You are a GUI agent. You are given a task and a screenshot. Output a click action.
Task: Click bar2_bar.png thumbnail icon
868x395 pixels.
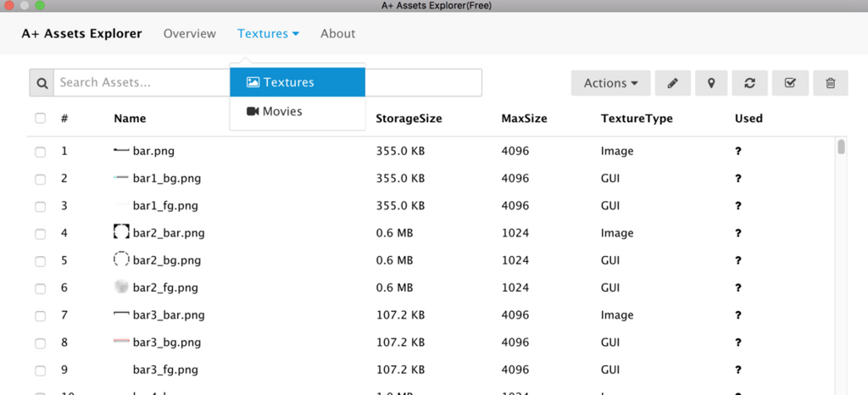pyautogui.click(x=121, y=232)
